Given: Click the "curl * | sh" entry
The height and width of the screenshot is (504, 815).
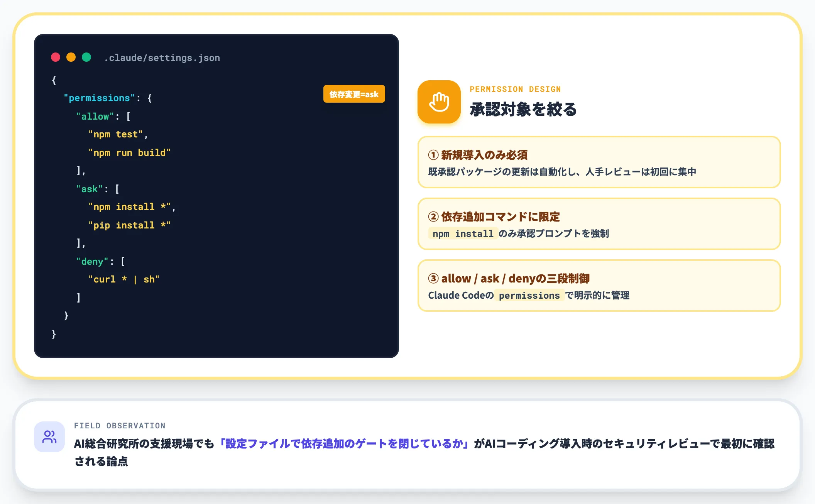Looking at the screenshot, I should (x=124, y=279).
